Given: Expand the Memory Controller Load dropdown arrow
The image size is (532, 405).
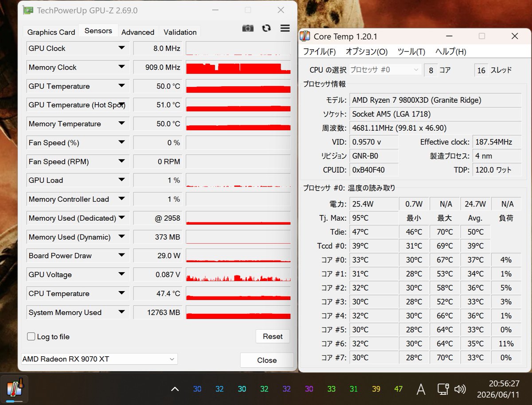Looking at the screenshot, I should [x=121, y=199].
